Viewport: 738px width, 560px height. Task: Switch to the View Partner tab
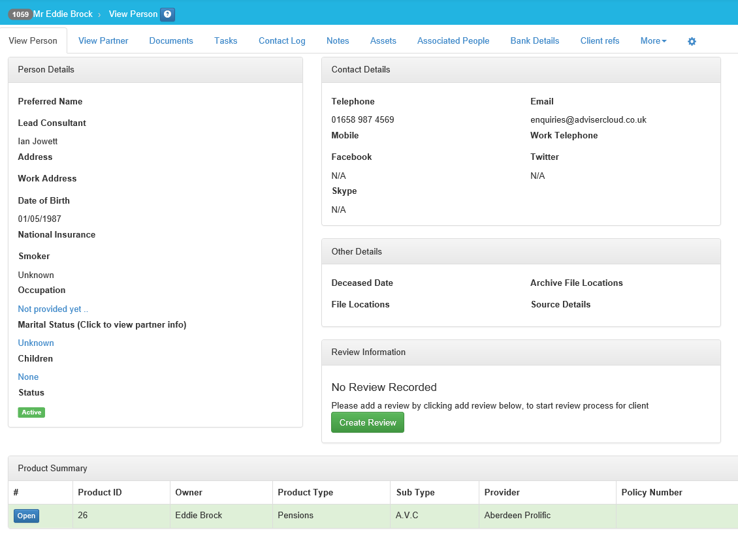[103, 40]
